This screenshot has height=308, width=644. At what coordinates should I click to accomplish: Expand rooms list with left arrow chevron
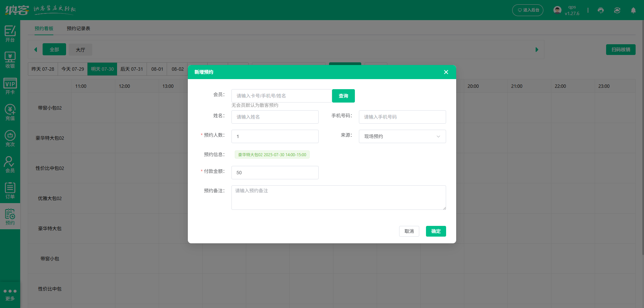click(36, 49)
